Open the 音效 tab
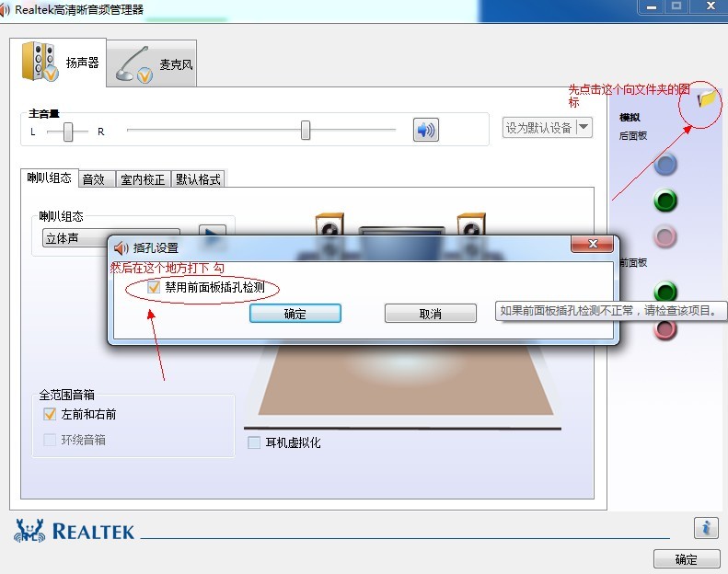This screenshot has height=574, width=728. tap(97, 179)
